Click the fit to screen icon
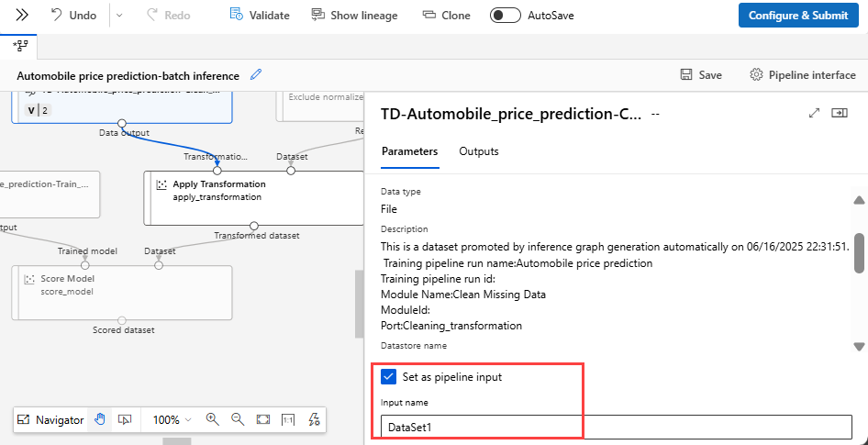 [263, 419]
